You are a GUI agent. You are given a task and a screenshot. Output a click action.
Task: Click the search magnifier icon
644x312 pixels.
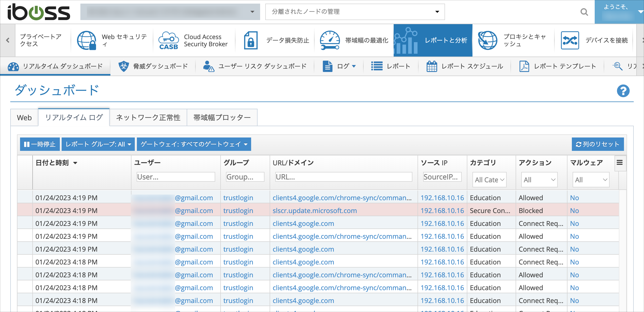pyautogui.click(x=584, y=12)
